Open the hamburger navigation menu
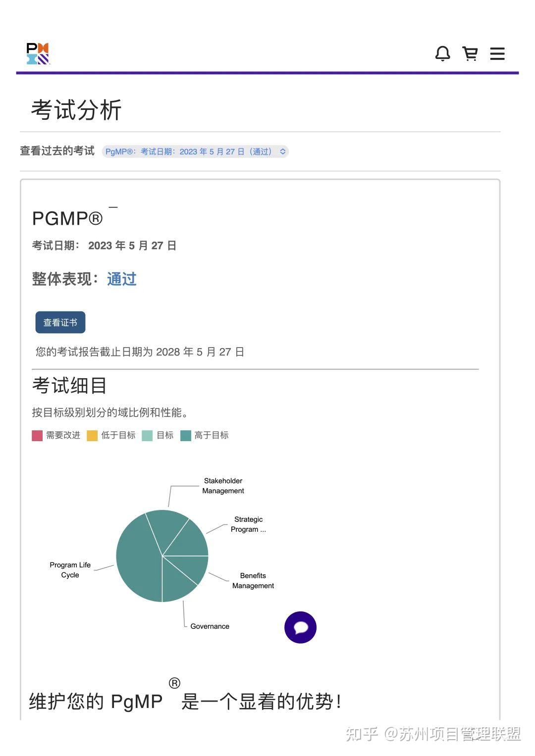 click(x=497, y=53)
